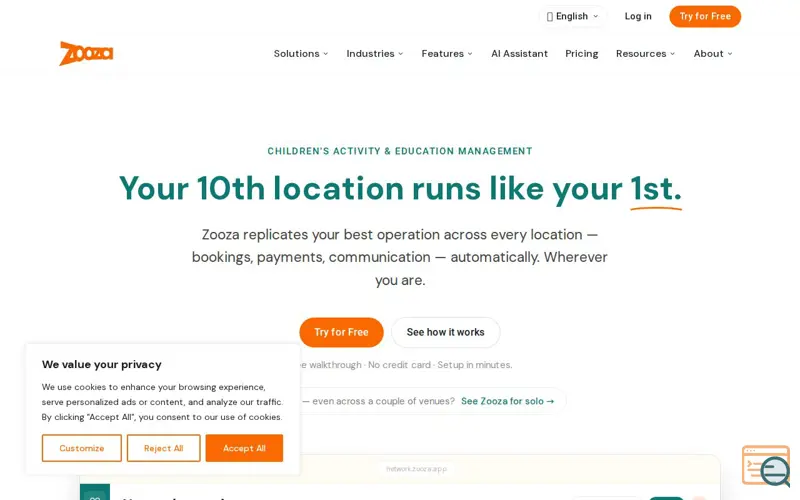Click the globe icon beside English

coord(549,16)
